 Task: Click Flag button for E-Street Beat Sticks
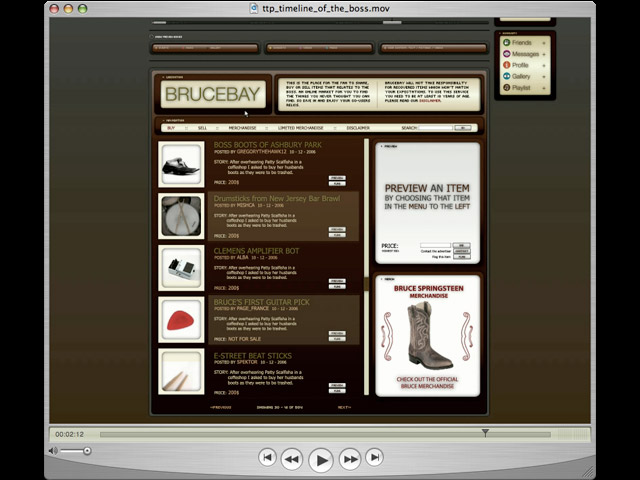tap(337, 391)
